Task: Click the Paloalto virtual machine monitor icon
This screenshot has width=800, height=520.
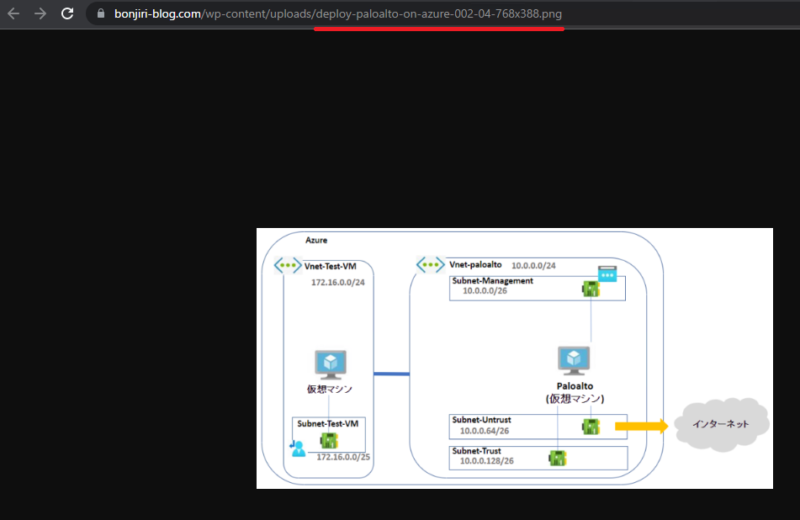Action: (574, 360)
